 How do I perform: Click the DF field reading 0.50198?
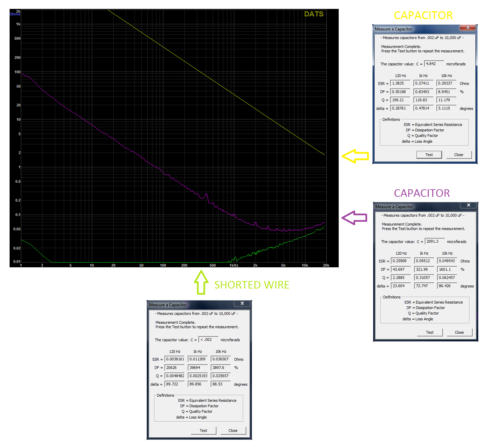pos(400,92)
